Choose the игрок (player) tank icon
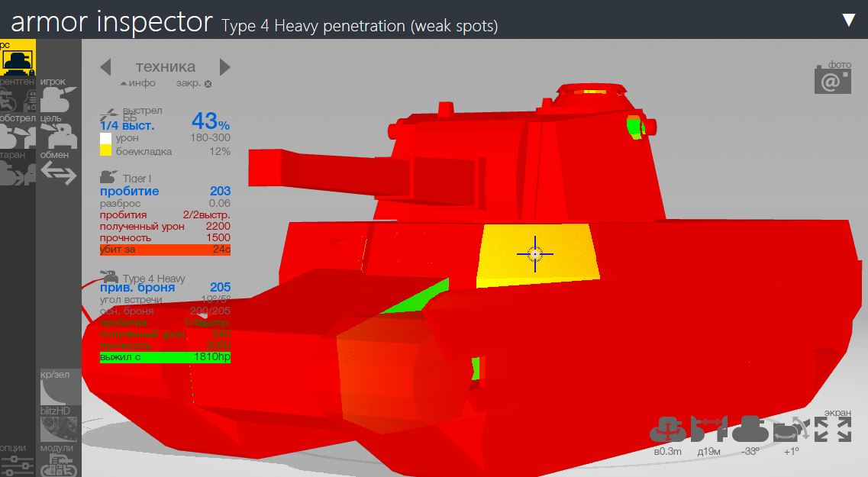The height and width of the screenshot is (477, 868). tap(57, 95)
